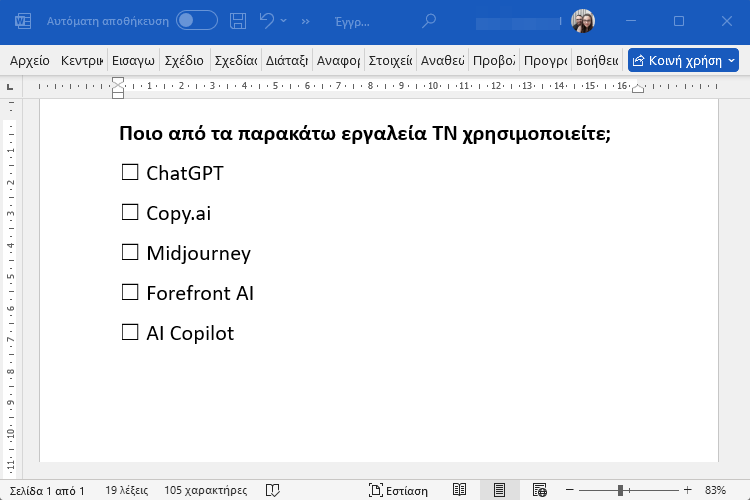The width and height of the screenshot is (750, 500).
Task: Open the user account profile picture
Action: pos(583,21)
